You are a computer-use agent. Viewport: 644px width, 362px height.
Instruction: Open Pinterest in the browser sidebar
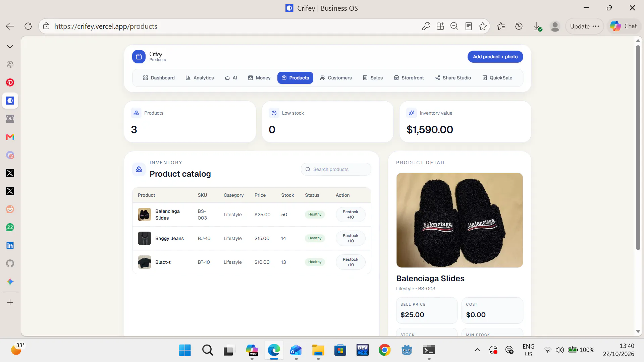coord(10,82)
